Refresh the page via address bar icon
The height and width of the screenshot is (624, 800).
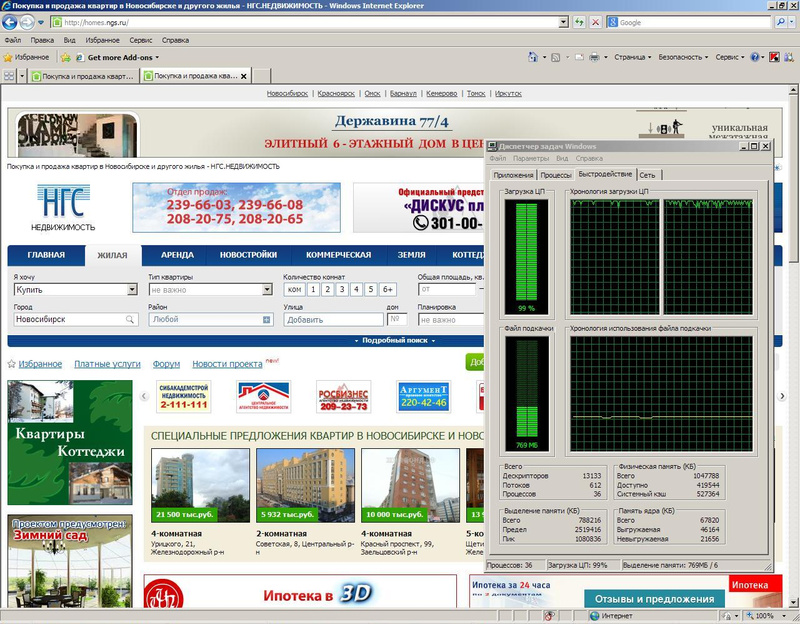click(x=579, y=22)
